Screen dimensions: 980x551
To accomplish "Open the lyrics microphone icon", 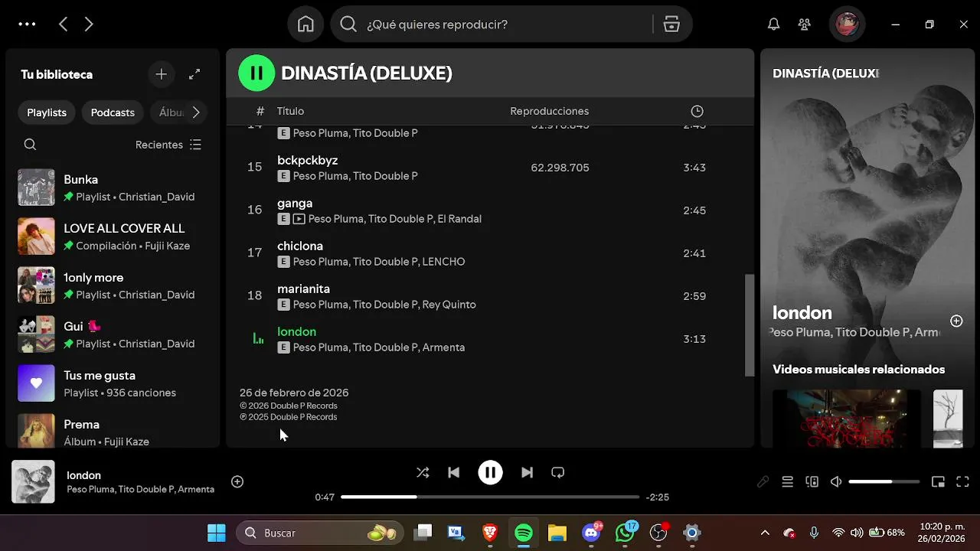I will pyautogui.click(x=763, y=481).
